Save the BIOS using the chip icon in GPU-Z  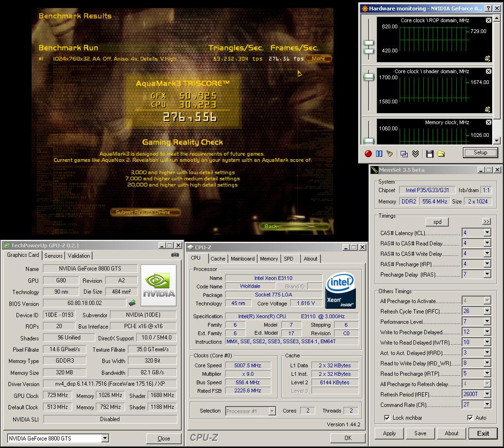(x=132, y=303)
